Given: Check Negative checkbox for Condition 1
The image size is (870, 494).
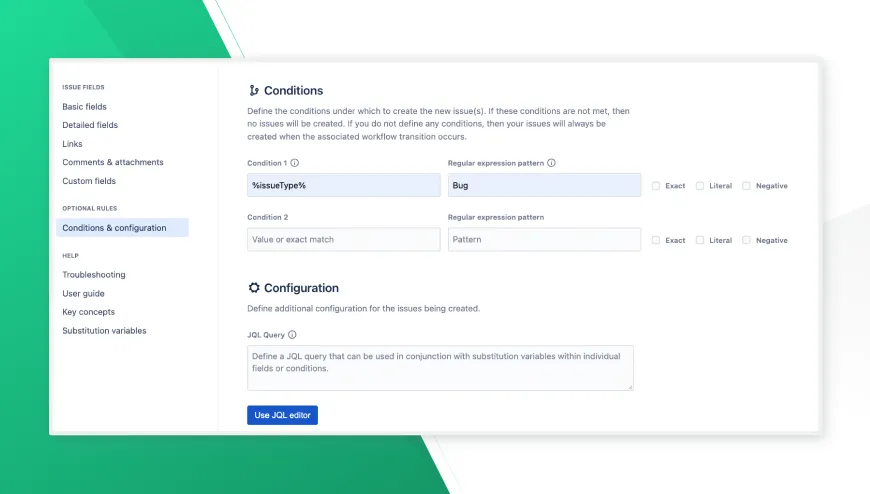Looking at the screenshot, I should coord(746,186).
